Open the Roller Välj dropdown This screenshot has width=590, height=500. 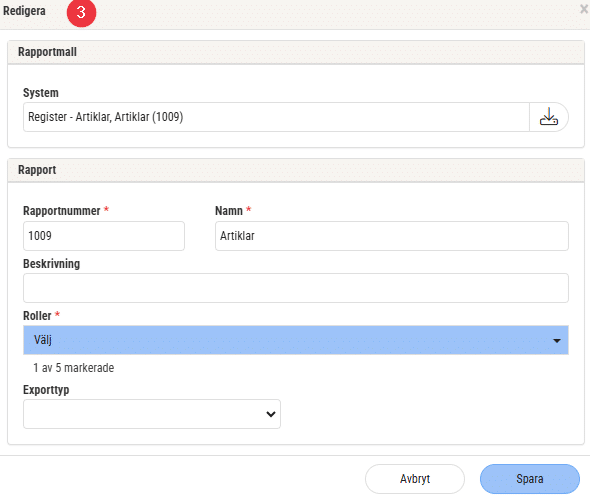[x=296, y=340]
